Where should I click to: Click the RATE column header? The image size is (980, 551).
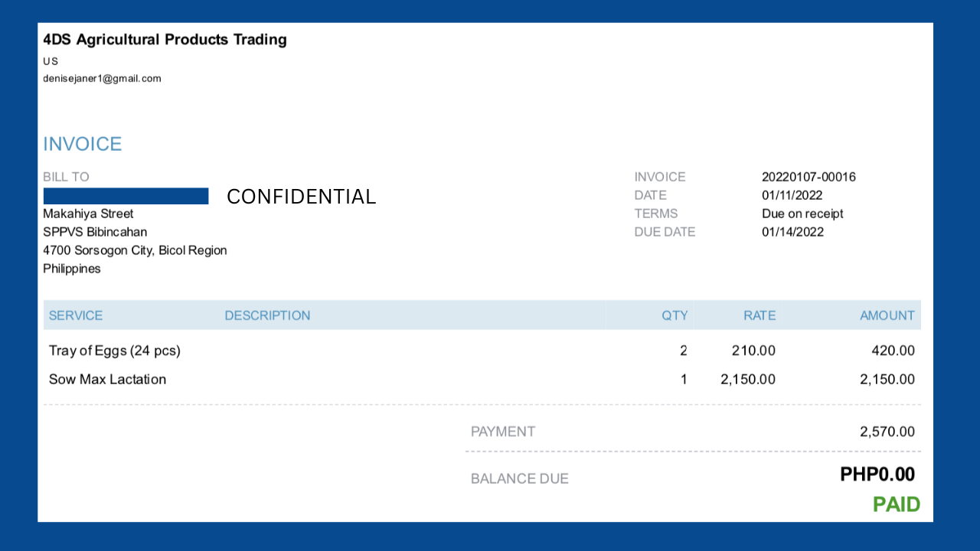pyautogui.click(x=759, y=315)
